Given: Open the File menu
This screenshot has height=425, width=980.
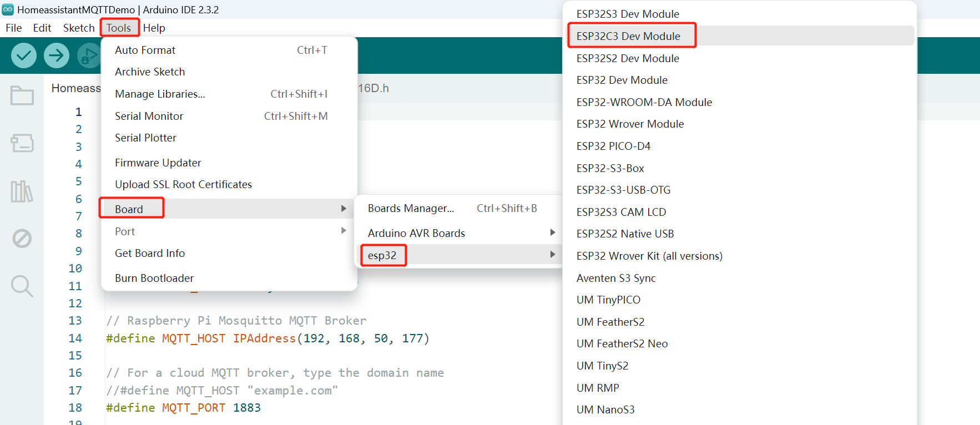Looking at the screenshot, I should (13, 28).
